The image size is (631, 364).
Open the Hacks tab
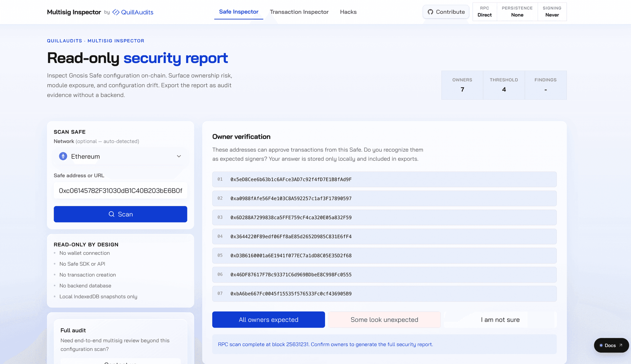click(348, 12)
